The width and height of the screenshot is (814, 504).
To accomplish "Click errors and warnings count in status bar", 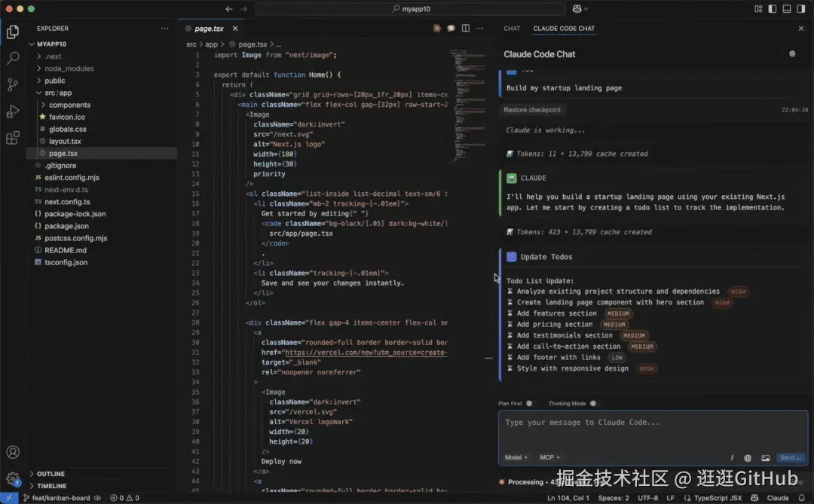I will tap(124, 498).
